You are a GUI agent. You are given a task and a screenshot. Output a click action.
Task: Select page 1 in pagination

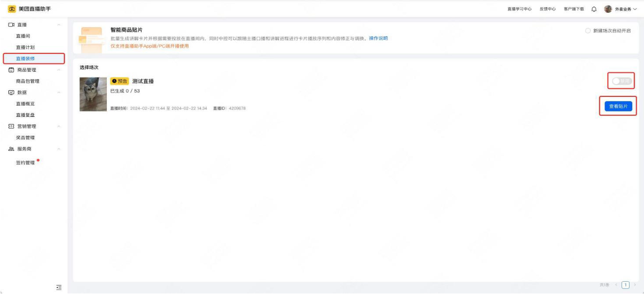625,285
